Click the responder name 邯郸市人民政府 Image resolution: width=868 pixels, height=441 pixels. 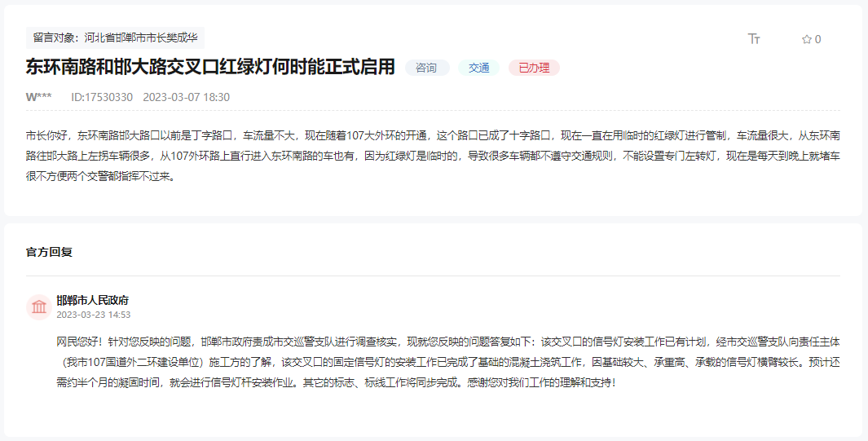point(92,301)
